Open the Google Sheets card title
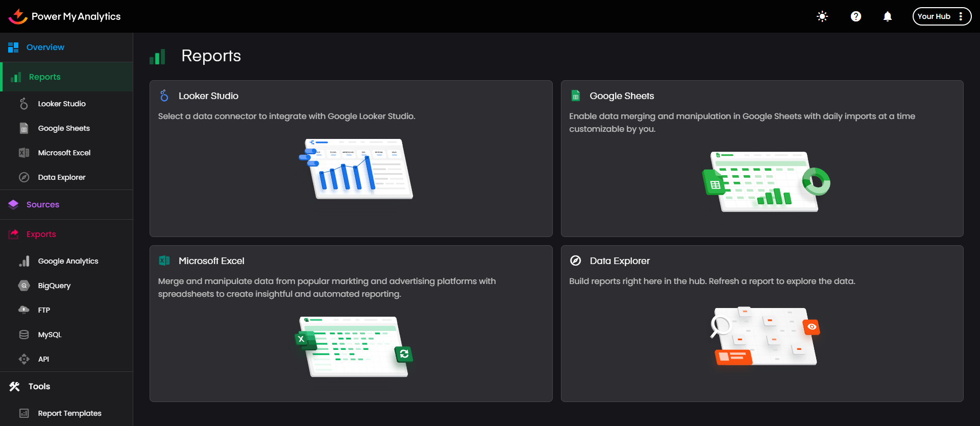 tap(622, 96)
